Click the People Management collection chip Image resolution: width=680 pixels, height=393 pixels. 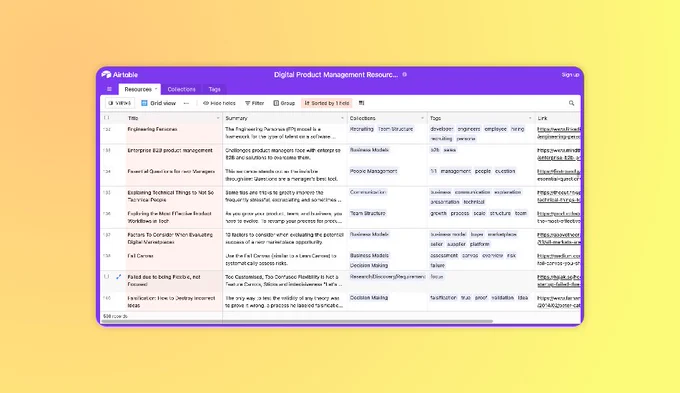pos(373,171)
